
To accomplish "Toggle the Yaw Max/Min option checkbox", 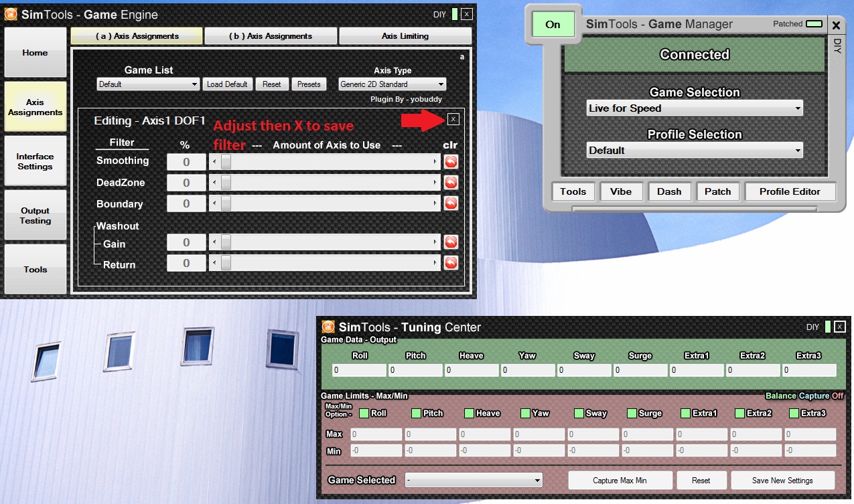I will (x=525, y=413).
